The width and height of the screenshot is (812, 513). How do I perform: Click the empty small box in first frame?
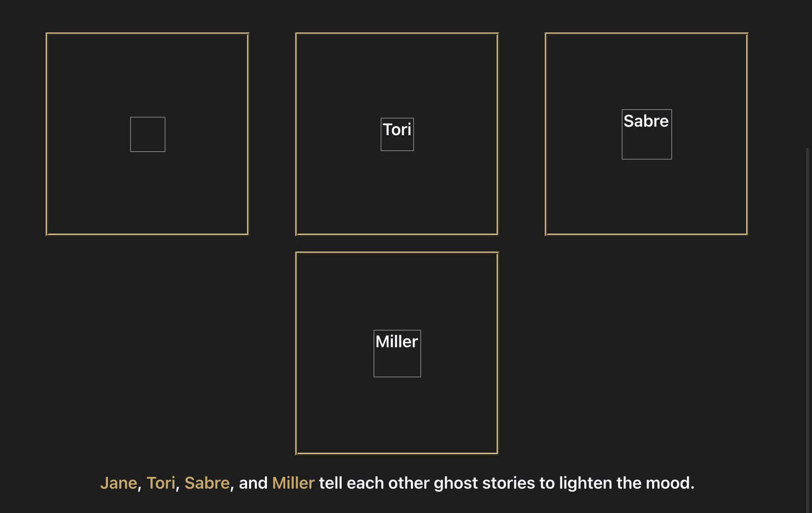point(148,135)
